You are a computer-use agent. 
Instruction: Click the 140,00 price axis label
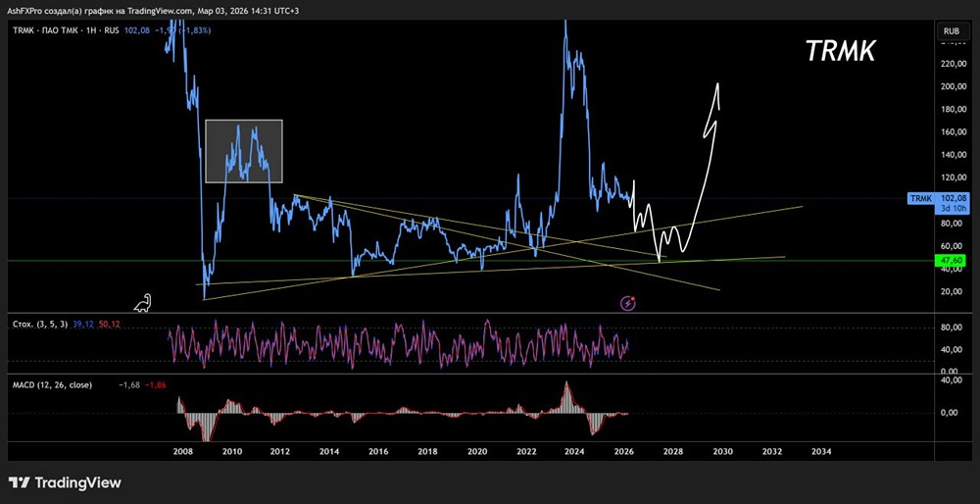point(954,155)
